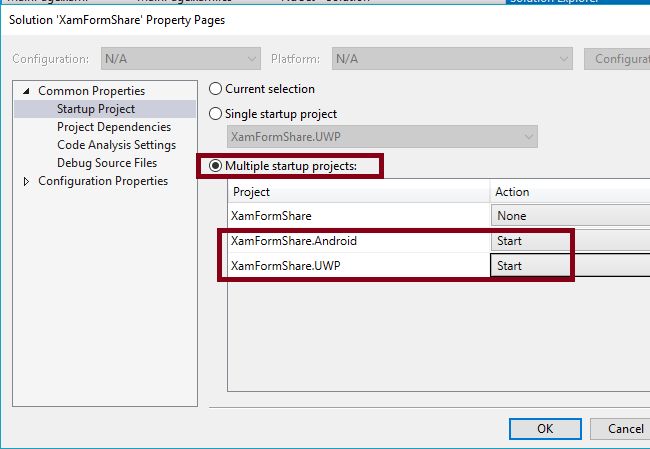Open Action dropdown for XamFormShare row

tap(570, 216)
